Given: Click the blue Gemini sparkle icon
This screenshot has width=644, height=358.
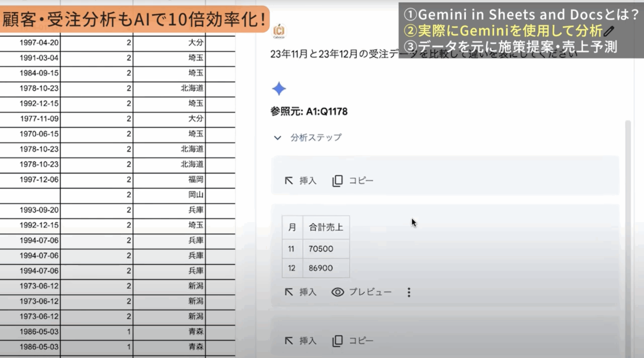Looking at the screenshot, I should coord(279,89).
